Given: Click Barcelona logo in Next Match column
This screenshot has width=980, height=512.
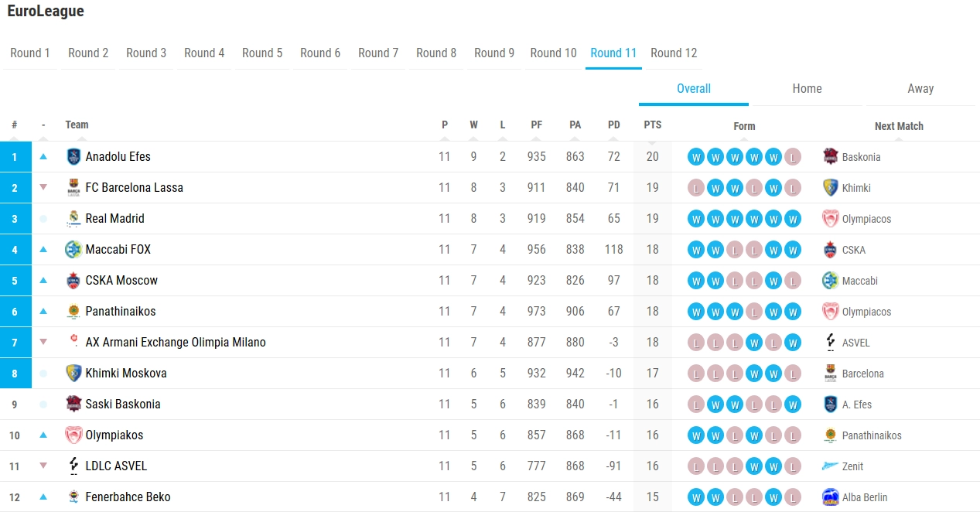Looking at the screenshot, I should click(831, 373).
